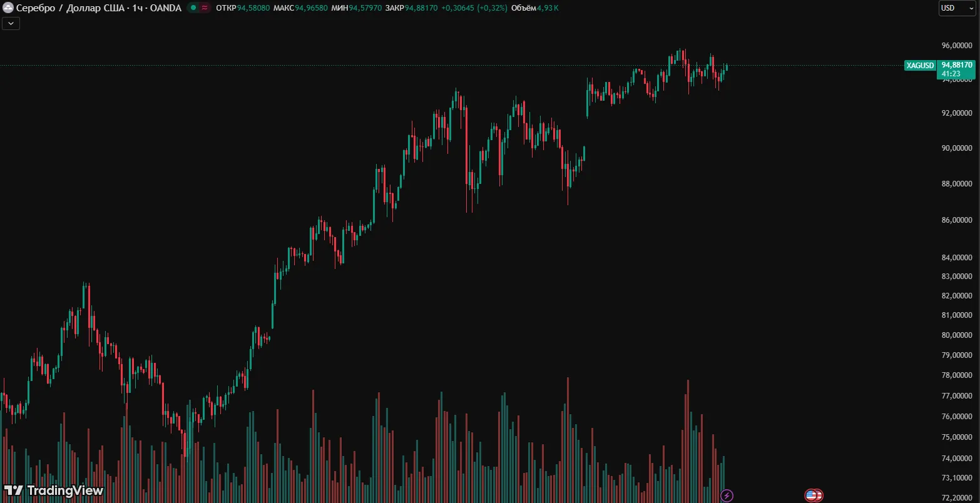The image size is (980, 503).
Task: Click the TradingView logo
Action: tap(54, 490)
